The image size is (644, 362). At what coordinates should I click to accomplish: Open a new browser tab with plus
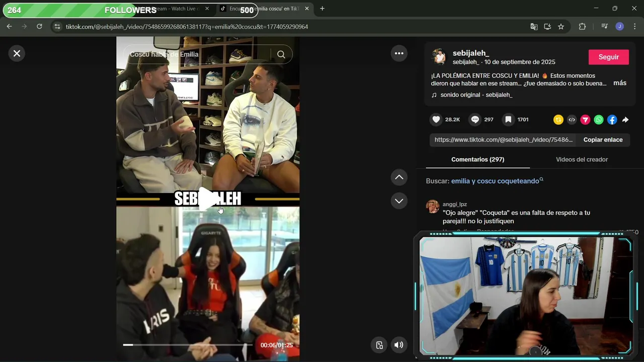[322, 9]
